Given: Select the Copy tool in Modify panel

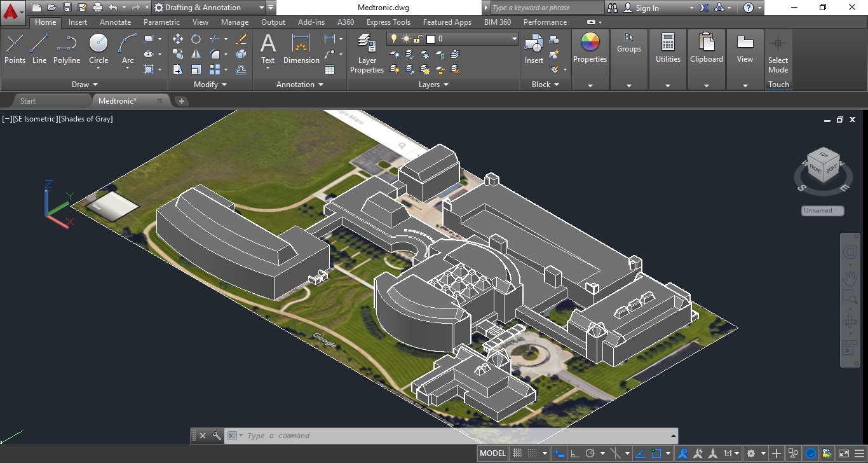Looking at the screenshot, I should 178,55.
